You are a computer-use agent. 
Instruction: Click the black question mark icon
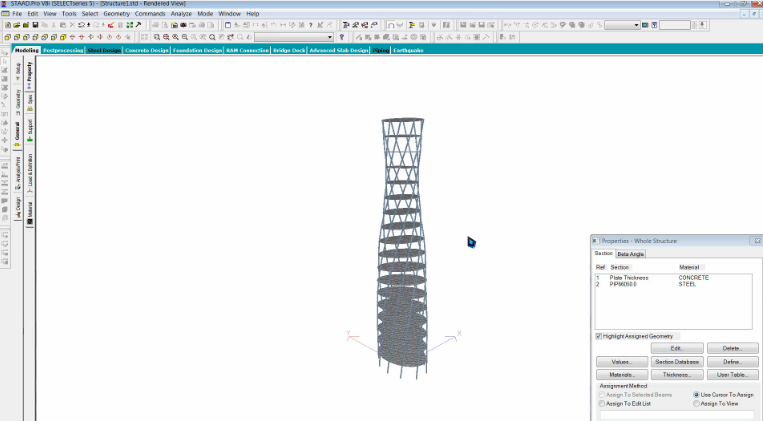[310, 25]
